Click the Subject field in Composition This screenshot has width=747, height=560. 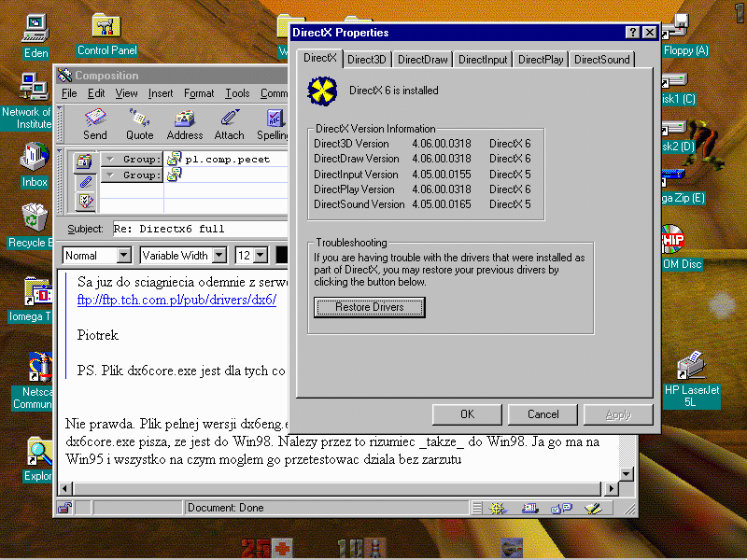(x=201, y=229)
